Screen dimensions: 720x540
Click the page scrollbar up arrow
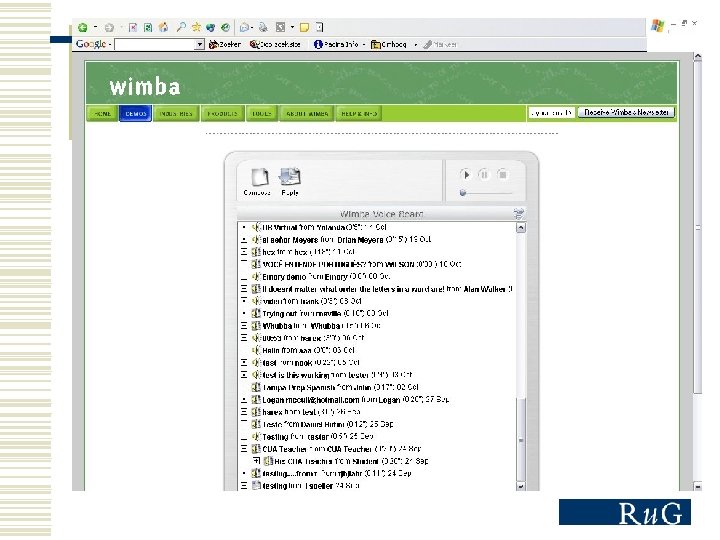click(x=698, y=57)
